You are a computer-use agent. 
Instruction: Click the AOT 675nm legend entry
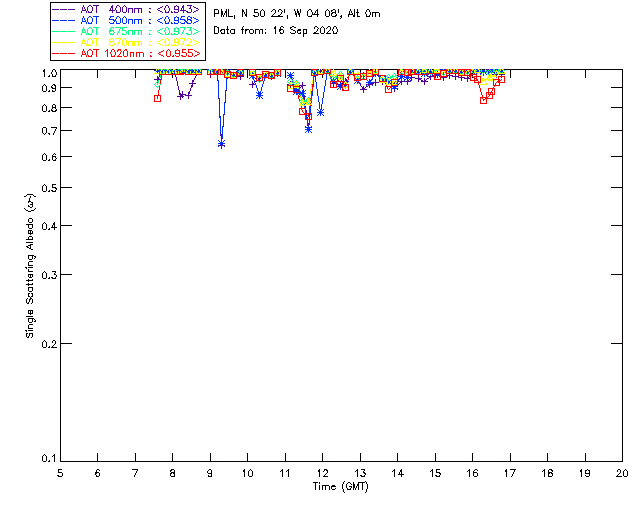pyautogui.click(x=126, y=31)
